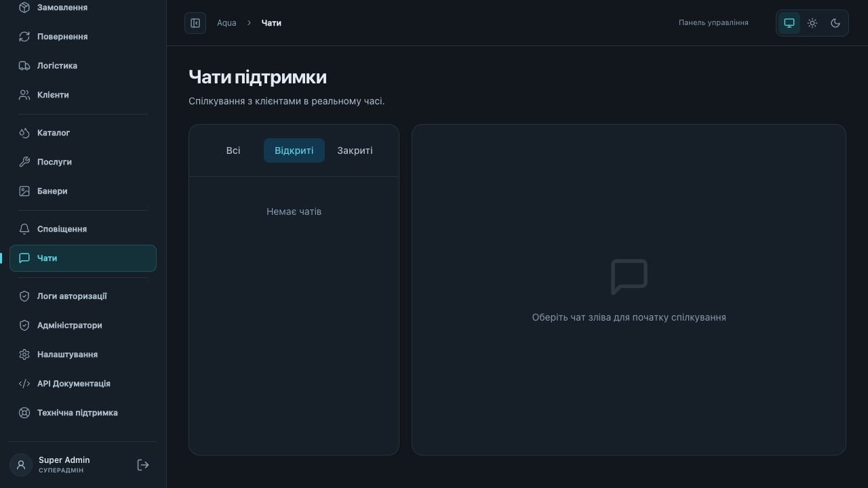Collapse the sidebar panel
The height and width of the screenshot is (488, 868).
[x=195, y=23]
